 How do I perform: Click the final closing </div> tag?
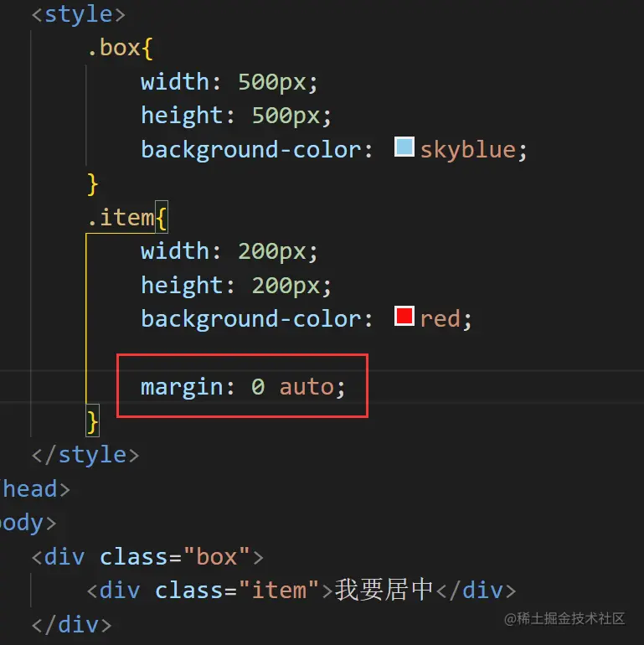71,625
